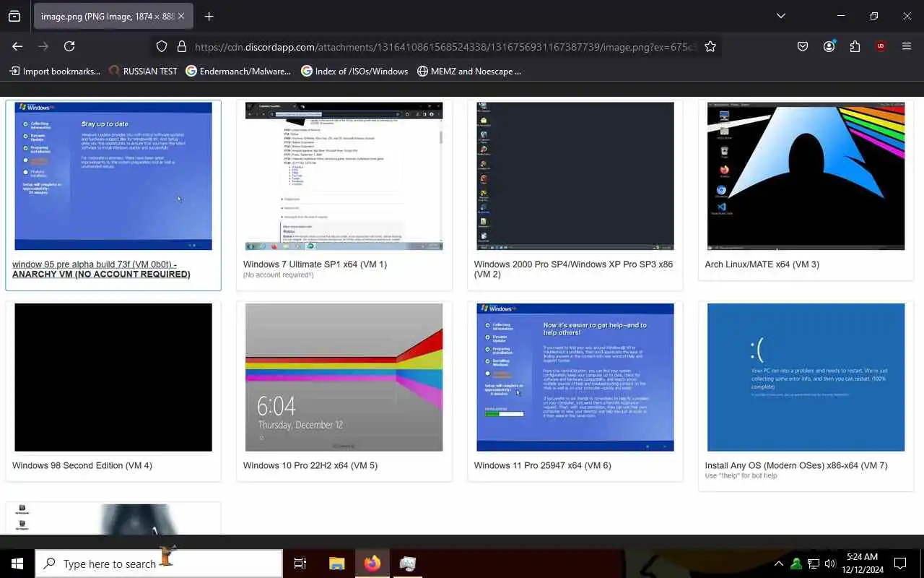Switch to Firefox taskbar icon
Screen dimensions: 924x578
pyautogui.click(x=372, y=564)
